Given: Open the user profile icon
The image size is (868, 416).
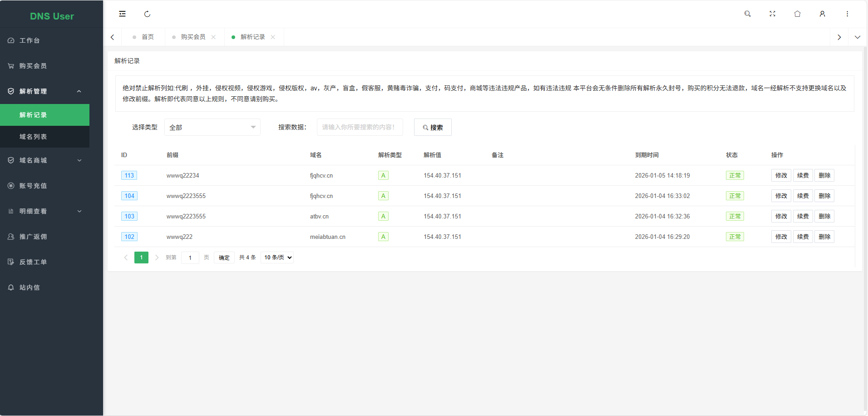Looking at the screenshot, I should coord(822,14).
